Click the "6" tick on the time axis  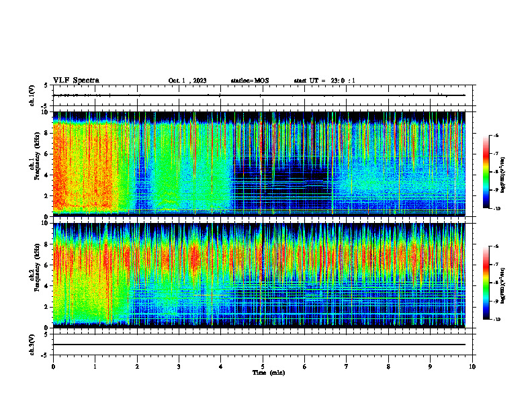pos(305,367)
